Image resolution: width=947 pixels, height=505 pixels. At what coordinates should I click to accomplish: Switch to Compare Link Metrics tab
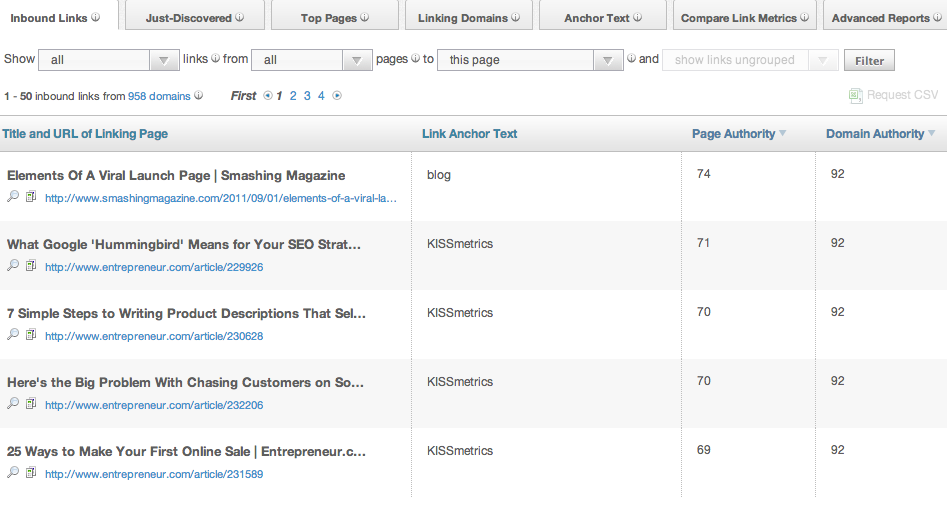[745, 16]
